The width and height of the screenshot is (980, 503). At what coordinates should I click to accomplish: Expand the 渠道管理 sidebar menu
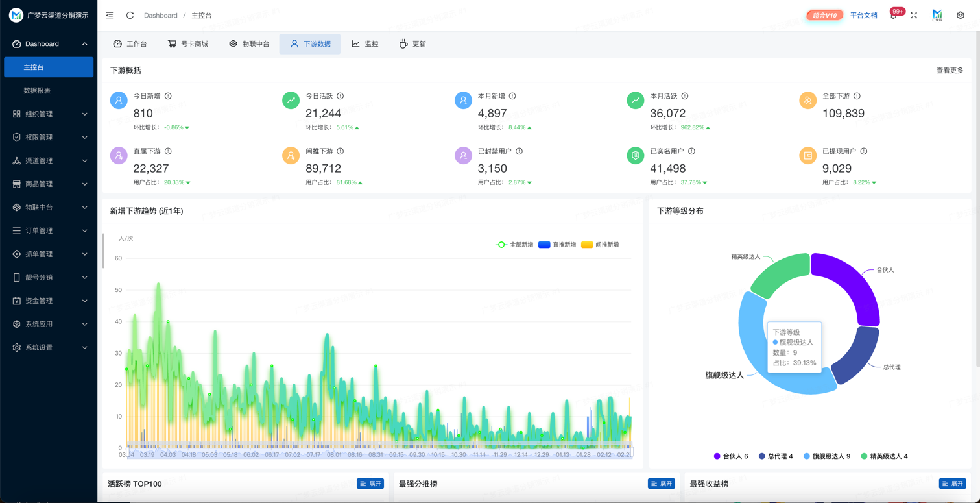[49, 160]
